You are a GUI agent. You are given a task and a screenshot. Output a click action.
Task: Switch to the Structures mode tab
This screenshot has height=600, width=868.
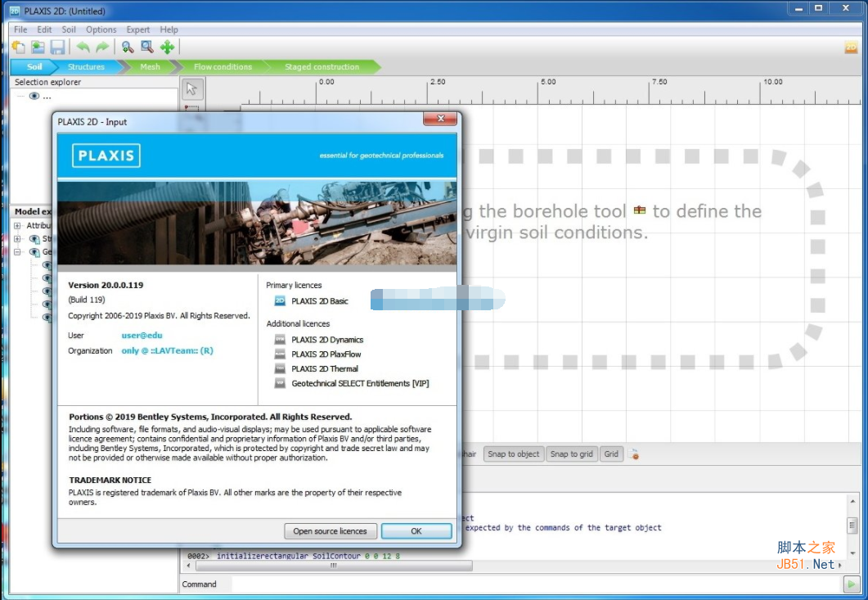pos(87,66)
